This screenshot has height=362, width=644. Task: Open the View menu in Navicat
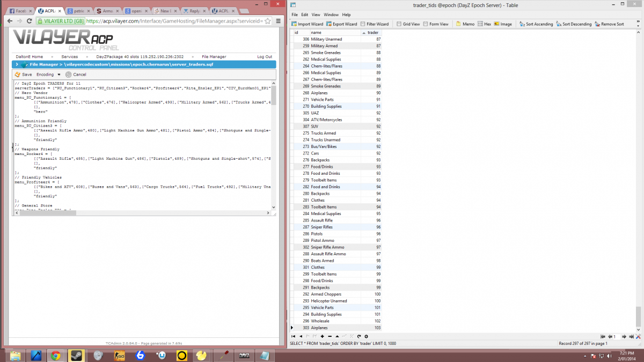pyautogui.click(x=316, y=14)
